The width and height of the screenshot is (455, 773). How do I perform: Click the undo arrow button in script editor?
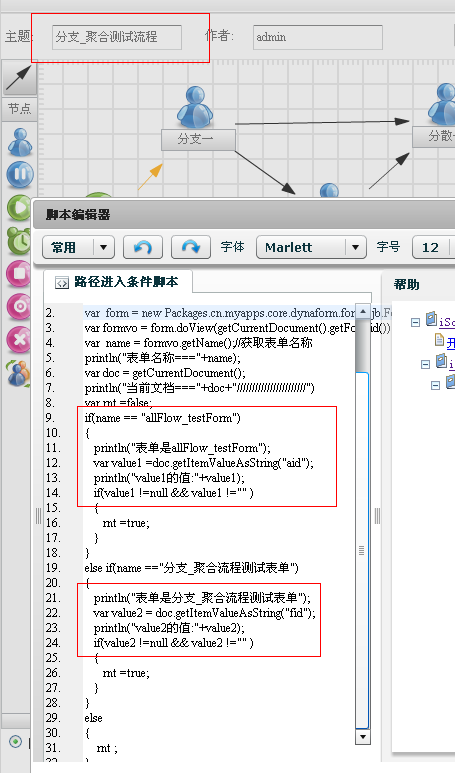(x=143, y=247)
